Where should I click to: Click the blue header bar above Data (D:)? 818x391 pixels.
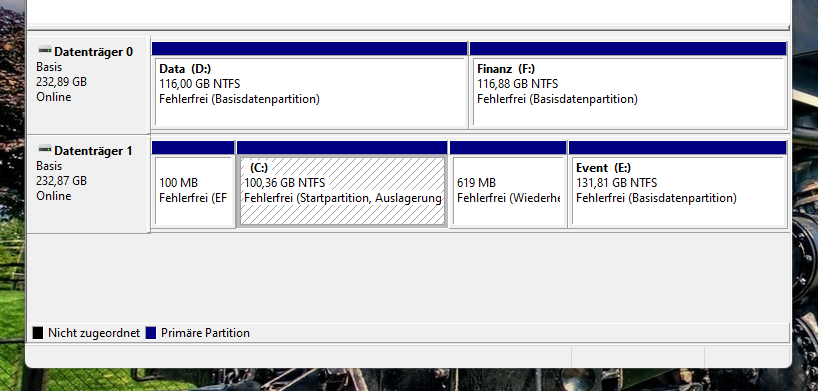click(309, 49)
